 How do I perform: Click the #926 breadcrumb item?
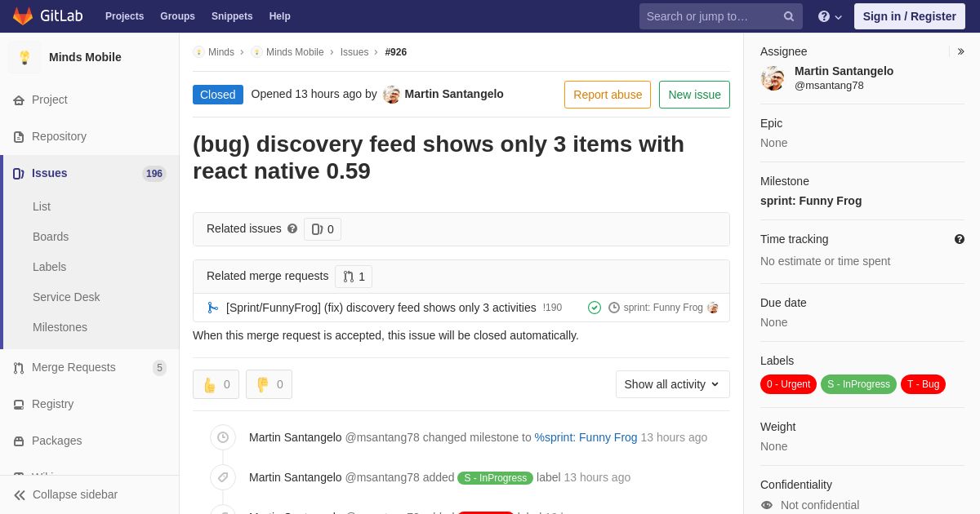pos(396,52)
